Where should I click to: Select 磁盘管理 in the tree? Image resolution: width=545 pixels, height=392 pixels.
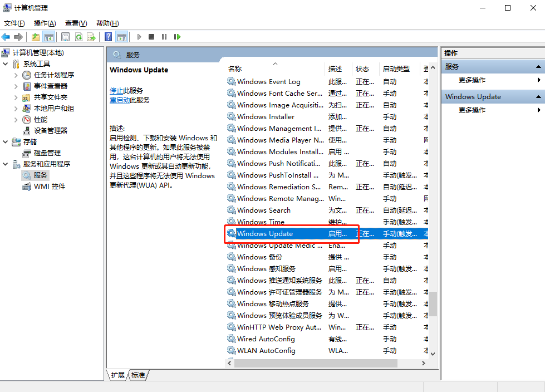pyautogui.click(x=47, y=153)
